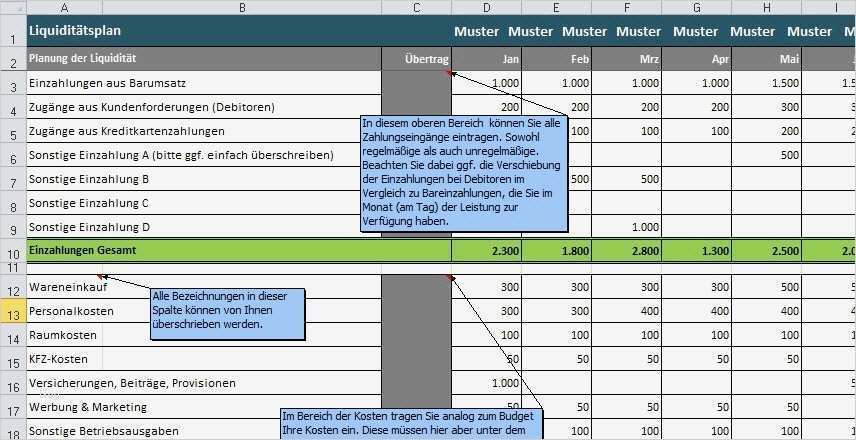
Task: Select Mai value 50 for Werbung & Marketing
Action: (x=766, y=407)
